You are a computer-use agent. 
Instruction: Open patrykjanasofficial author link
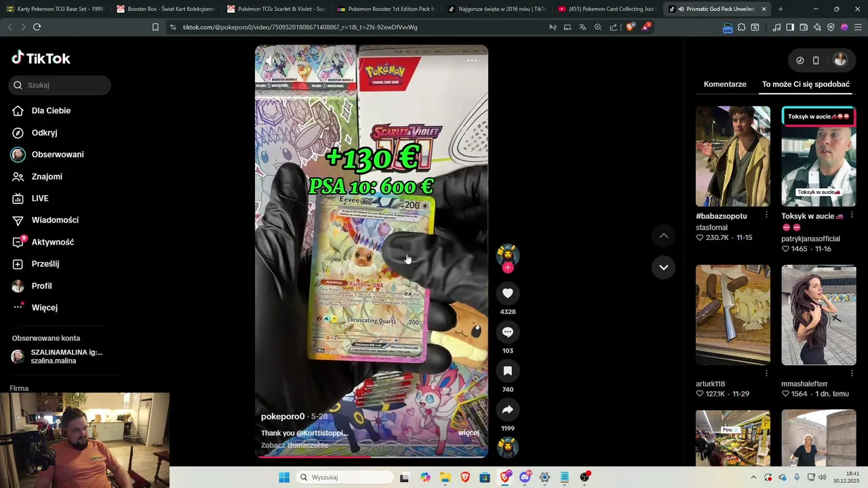[810, 239]
